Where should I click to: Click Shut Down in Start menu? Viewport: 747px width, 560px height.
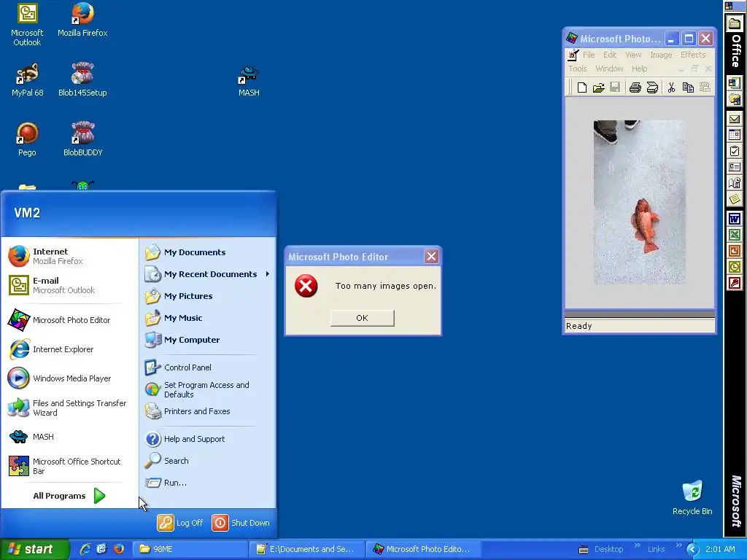[241, 522]
